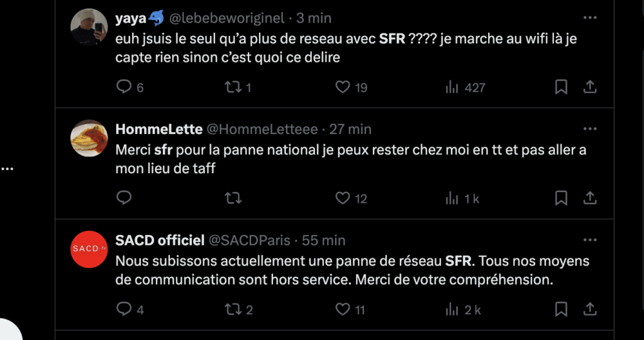Reply to HommeLette's tweet
The height and width of the screenshot is (340, 644).
tap(125, 198)
